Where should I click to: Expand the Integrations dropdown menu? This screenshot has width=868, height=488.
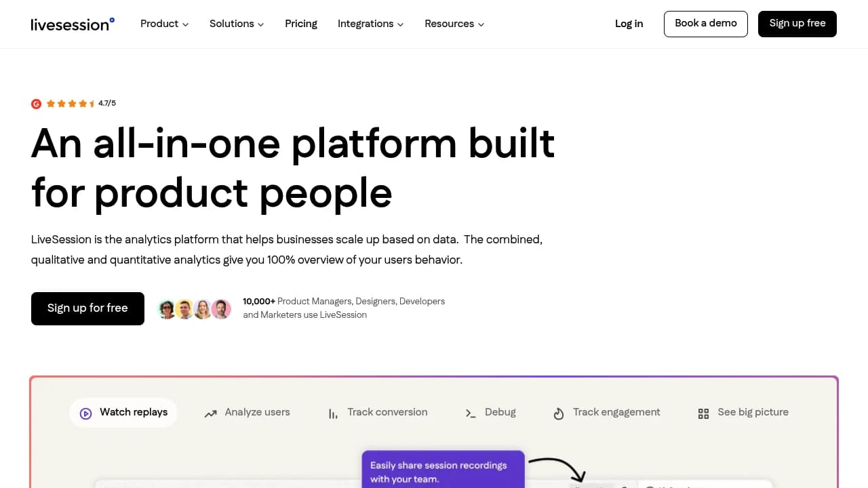[371, 24]
